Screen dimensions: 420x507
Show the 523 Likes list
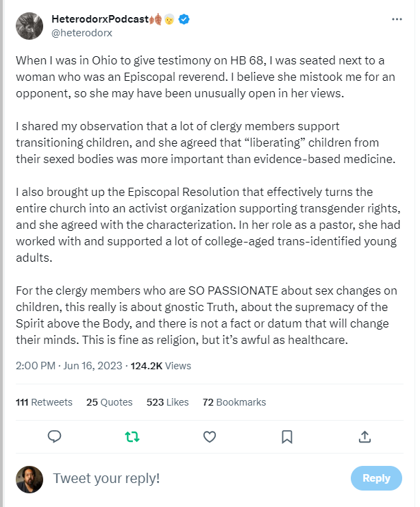coord(169,402)
